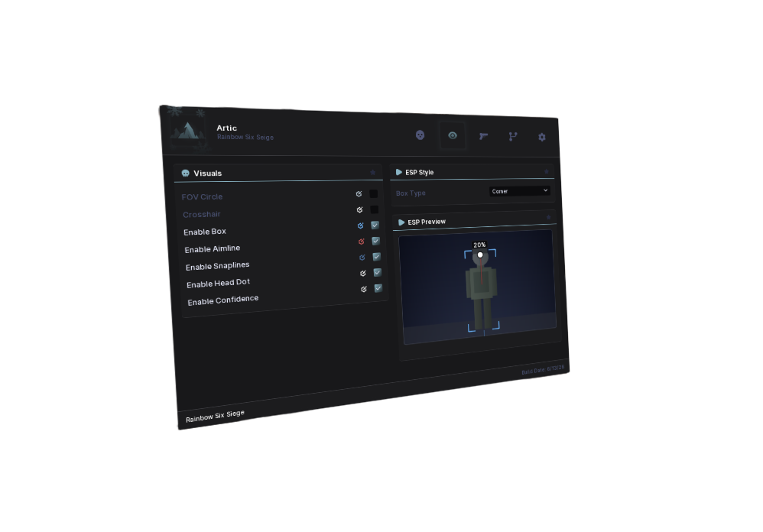Open the pistol weapon tab
Image resolution: width=763 pixels, height=532 pixels.
[x=483, y=136]
